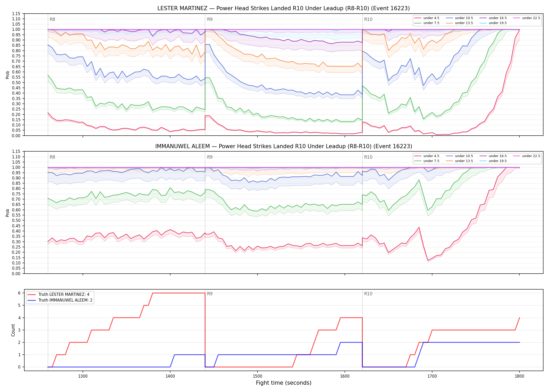Click the R9 label in Immanuwel Aleem chart

tap(210, 157)
